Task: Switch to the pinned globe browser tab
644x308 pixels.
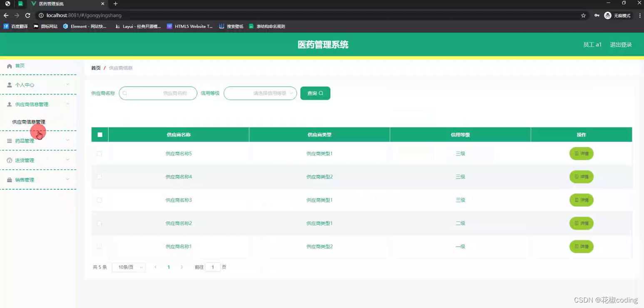Action: click(7, 4)
